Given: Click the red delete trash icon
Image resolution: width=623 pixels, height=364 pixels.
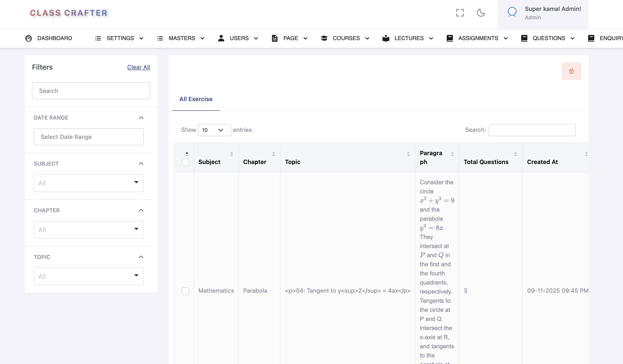Looking at the screenshot, I should coord(571,71).
